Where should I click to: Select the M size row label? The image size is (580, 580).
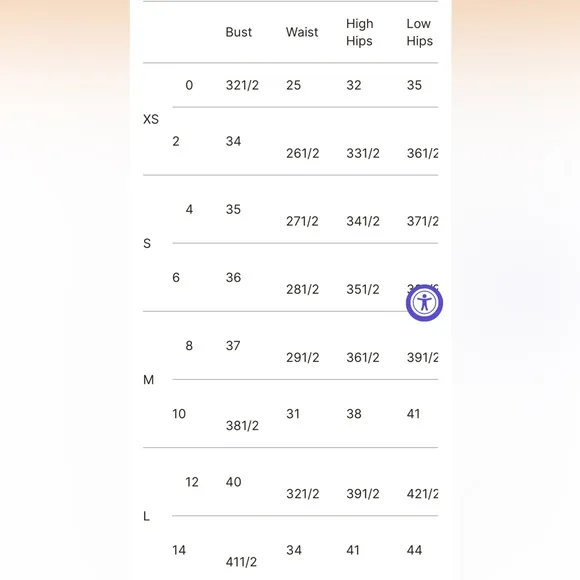(148, 380)
